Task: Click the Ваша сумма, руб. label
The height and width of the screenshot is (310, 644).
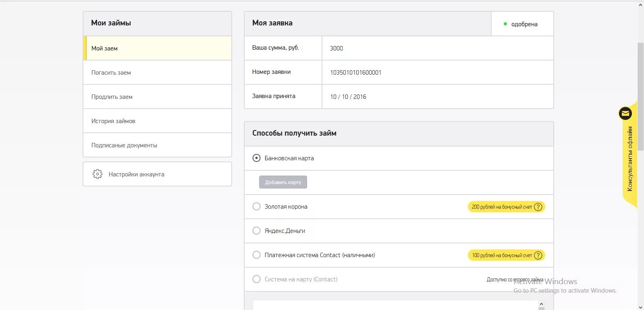Action: coord(276,48)
